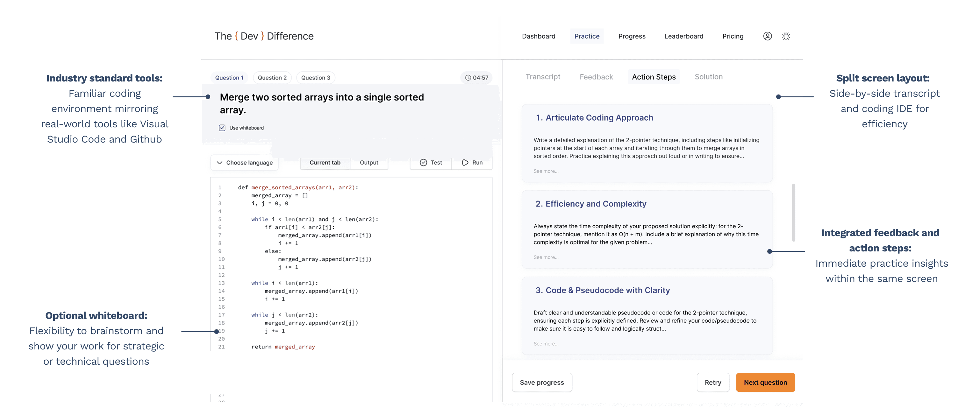Expand See more under Articulate Coding Approach
Screen dimensions: 980x415
coord(546,171)
